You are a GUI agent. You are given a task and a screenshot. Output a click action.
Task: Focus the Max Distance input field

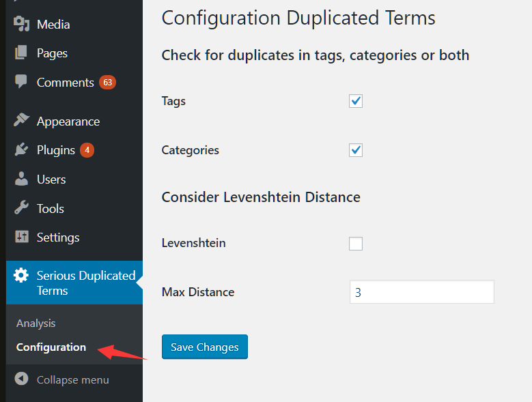422,292
